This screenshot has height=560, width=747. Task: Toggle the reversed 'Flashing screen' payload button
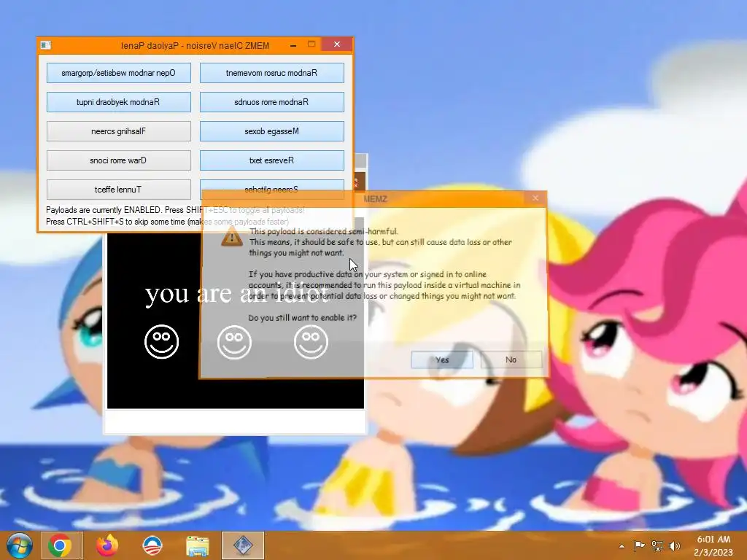click(x=119, y=131)
